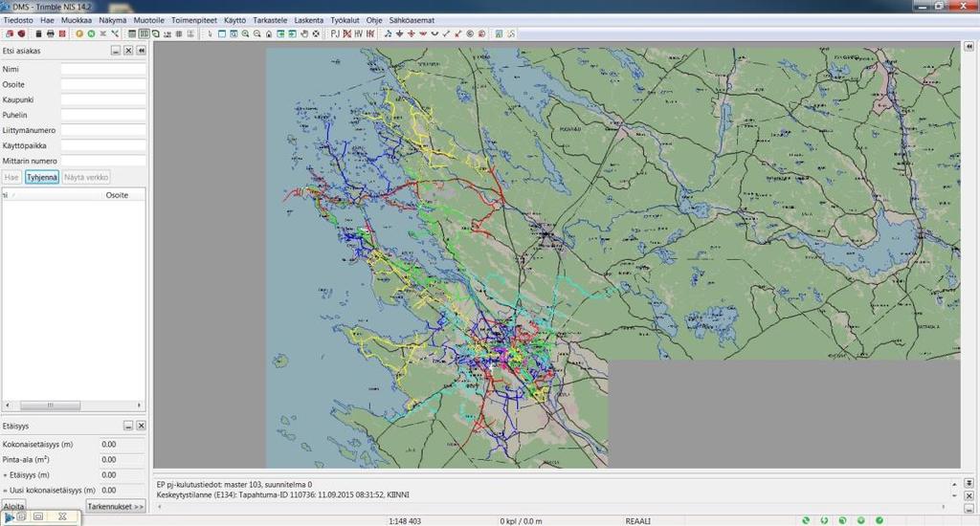Click the printer icon in the toolbar
The image size is (980, 526).
point(50,33)
